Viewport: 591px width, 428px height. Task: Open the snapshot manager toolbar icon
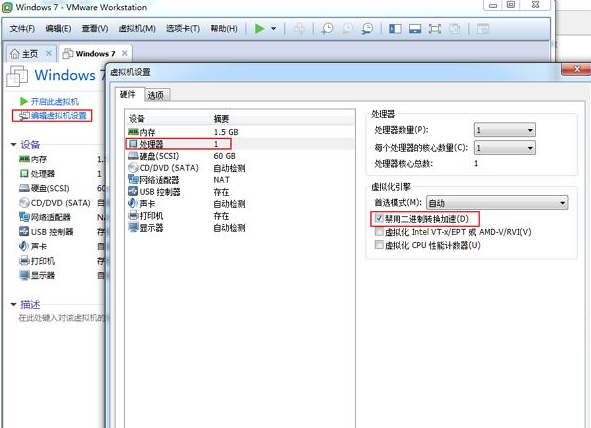pos(367,29)
